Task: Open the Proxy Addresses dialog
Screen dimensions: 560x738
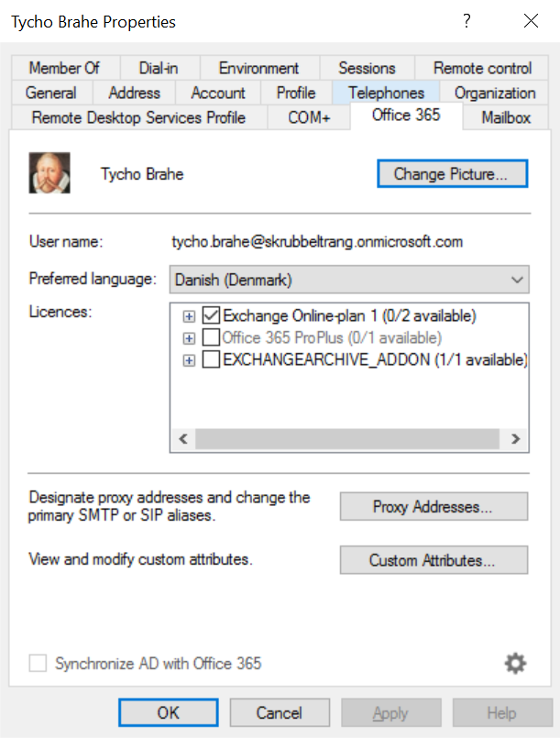Action: pos(434,506)
